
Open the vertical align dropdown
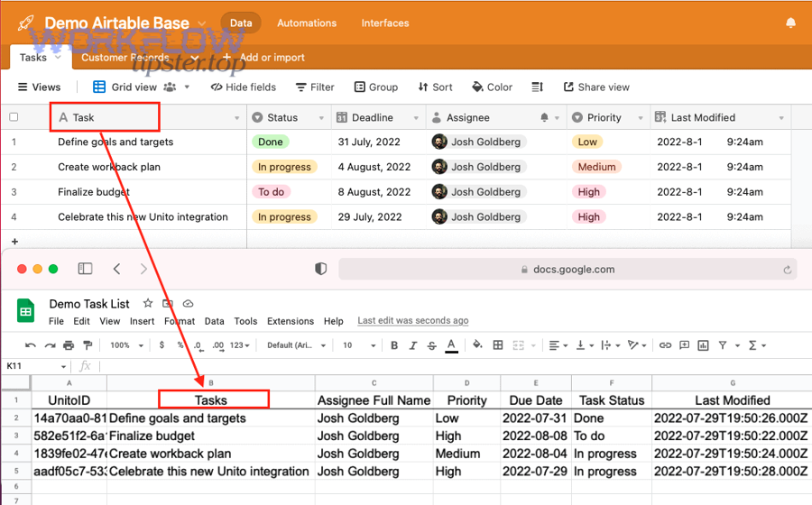pyautogui.click(x=586, y=345)
